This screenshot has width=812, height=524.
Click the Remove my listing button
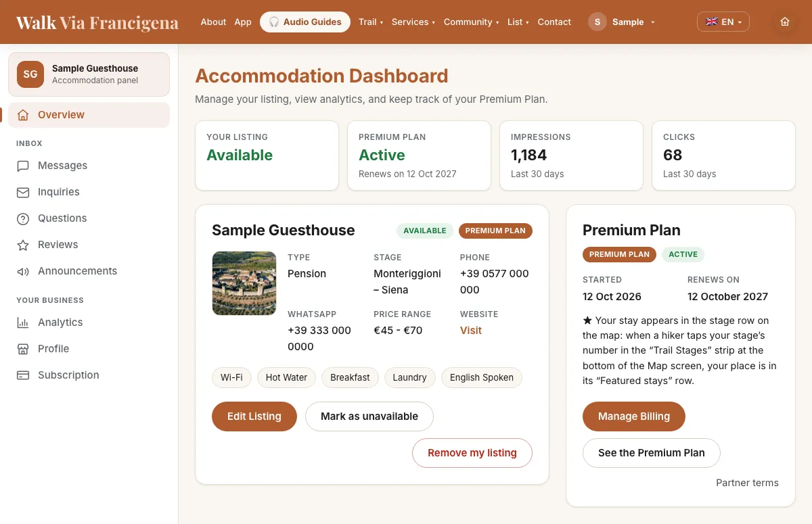[x=472, y=453]
